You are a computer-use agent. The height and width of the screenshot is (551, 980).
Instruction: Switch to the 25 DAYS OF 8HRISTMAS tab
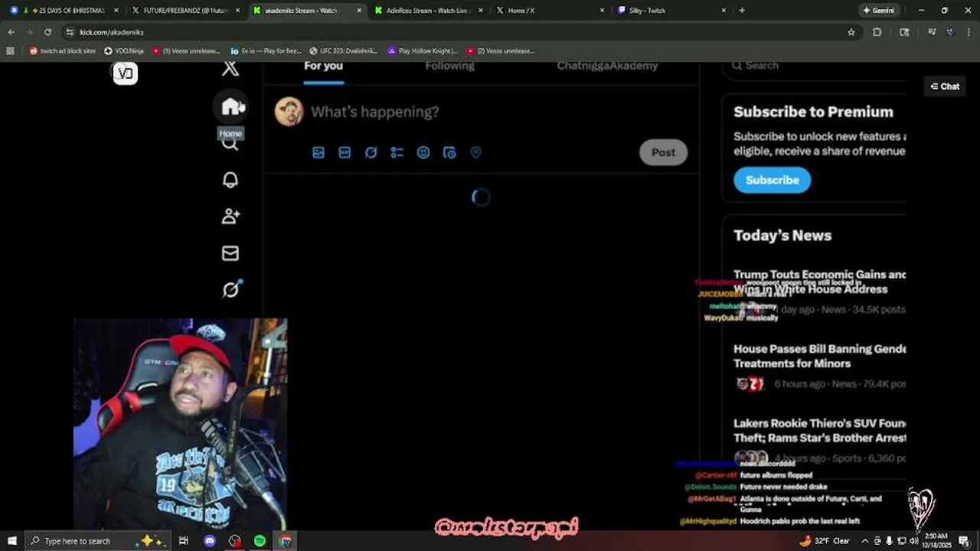coord(65,11)
